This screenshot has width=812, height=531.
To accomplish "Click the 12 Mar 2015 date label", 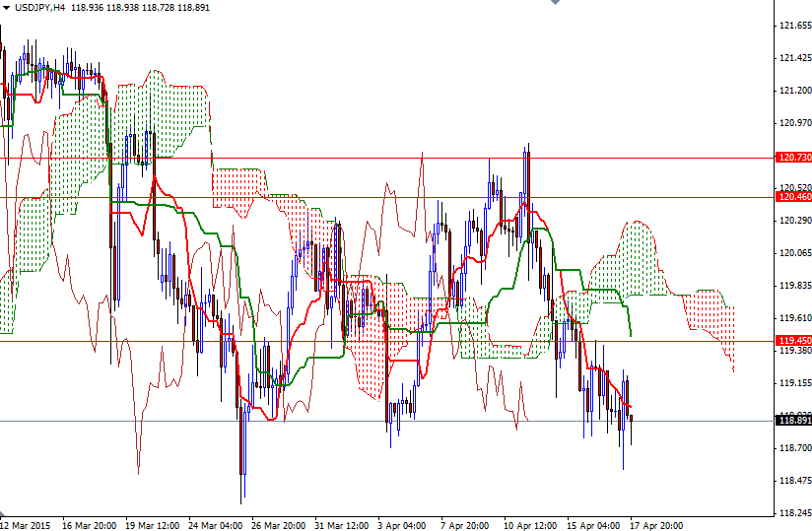I will coord(26,526).
